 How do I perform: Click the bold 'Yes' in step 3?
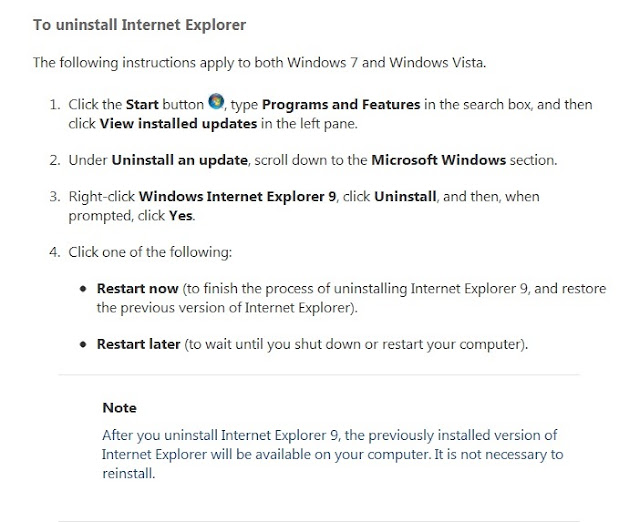click(x=181, y=215)
